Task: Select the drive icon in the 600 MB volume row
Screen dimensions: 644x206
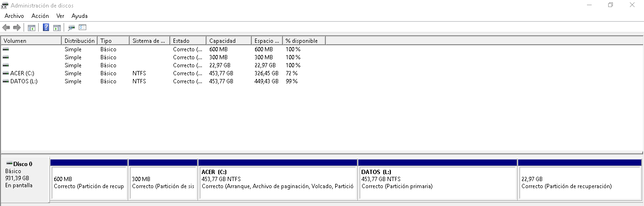Action: [6, 49]
